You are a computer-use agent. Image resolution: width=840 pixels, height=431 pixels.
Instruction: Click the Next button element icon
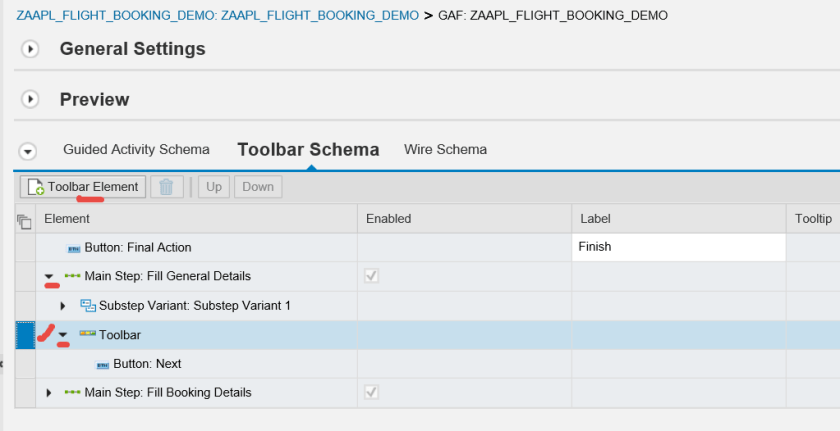(101, 364)
